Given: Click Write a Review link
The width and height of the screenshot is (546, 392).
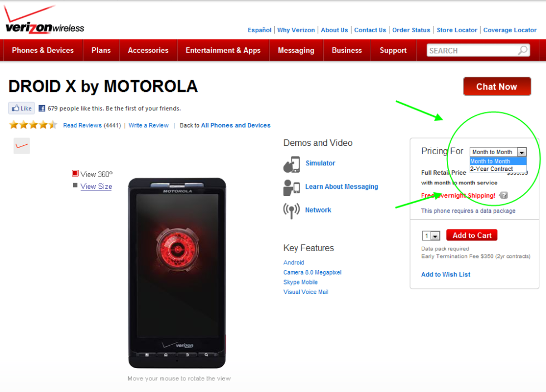Looking at the screenshot, I should pos(148,125).
